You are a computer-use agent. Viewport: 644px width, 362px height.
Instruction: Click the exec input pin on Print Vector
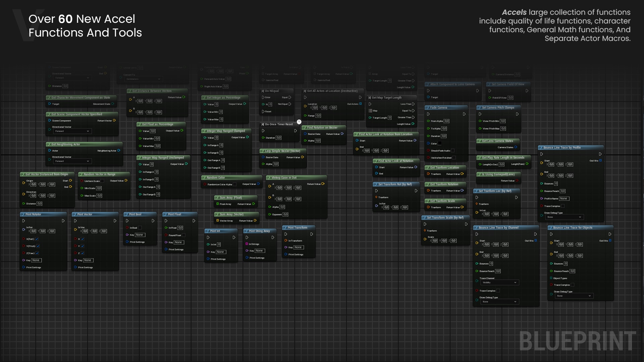tap(75, 221)
